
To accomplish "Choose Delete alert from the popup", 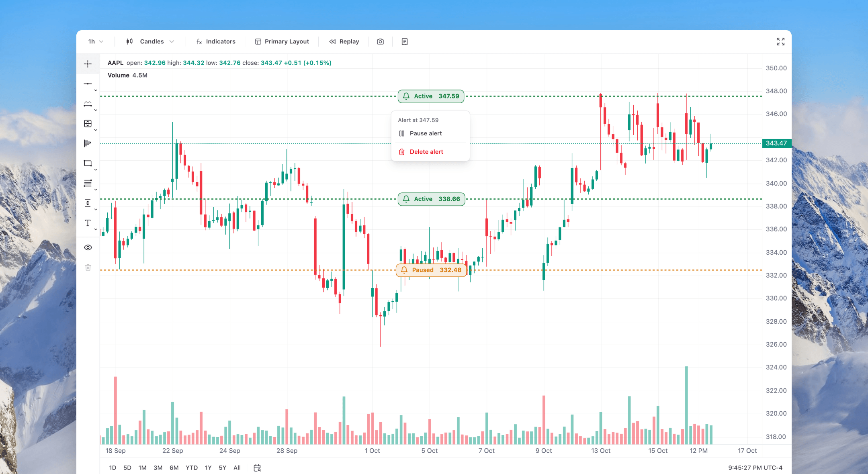I will tap(430, 152).
